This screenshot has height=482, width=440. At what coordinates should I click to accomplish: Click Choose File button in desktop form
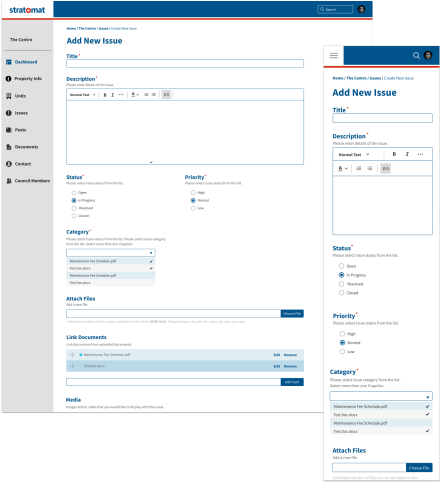point(292,314)
